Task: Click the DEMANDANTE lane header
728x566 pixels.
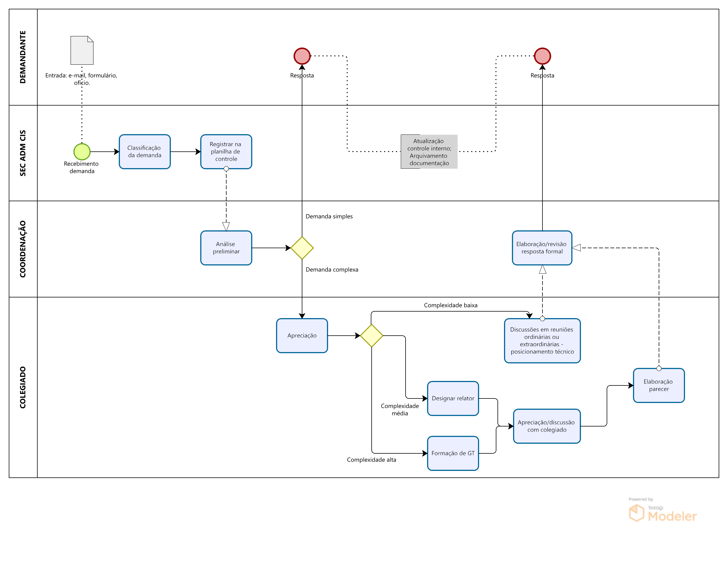Action: [x=23, y=57]
